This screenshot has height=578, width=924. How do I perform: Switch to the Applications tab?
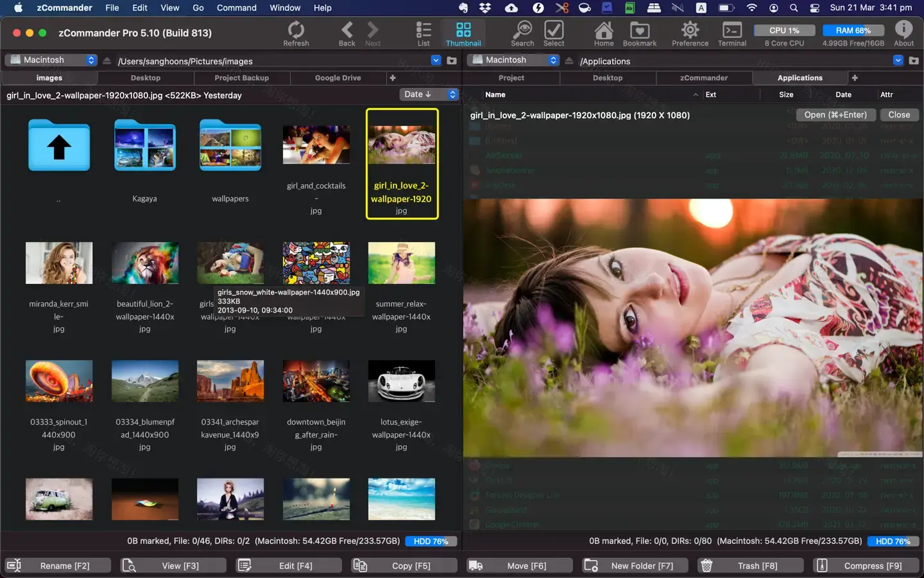coord(800,78)
